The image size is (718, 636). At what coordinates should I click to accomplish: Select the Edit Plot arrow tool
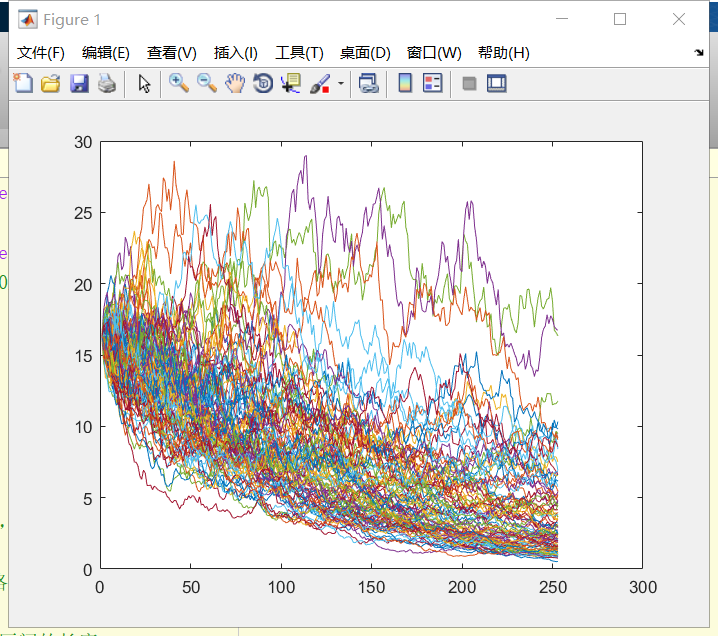coord(144,84)
